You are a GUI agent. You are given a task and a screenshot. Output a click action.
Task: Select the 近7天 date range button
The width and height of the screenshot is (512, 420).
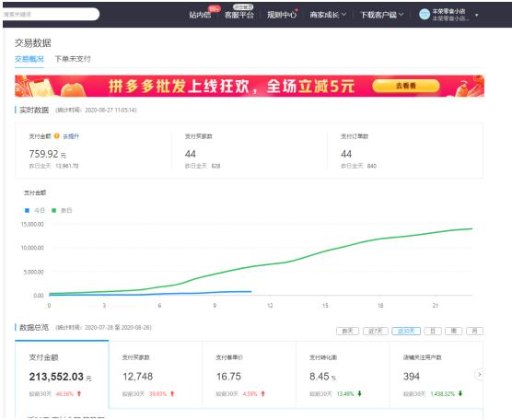pyautogui.click(x=375, y=332)
